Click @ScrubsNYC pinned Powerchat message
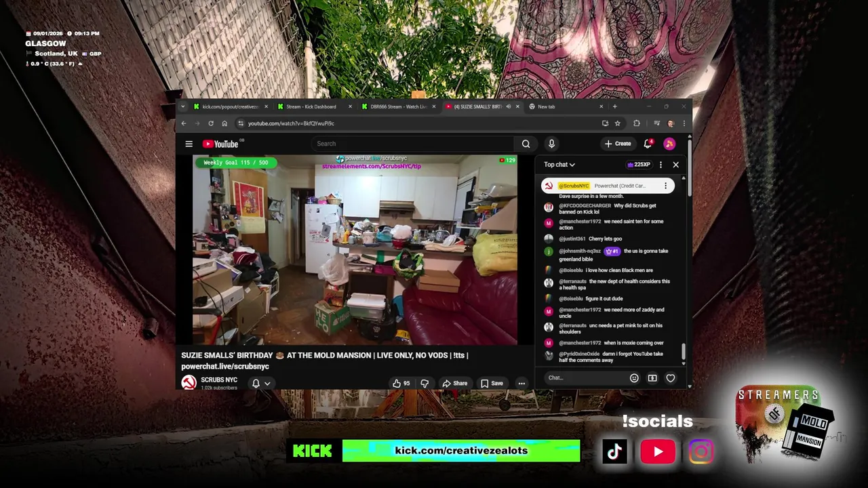 tap(608, 186)
